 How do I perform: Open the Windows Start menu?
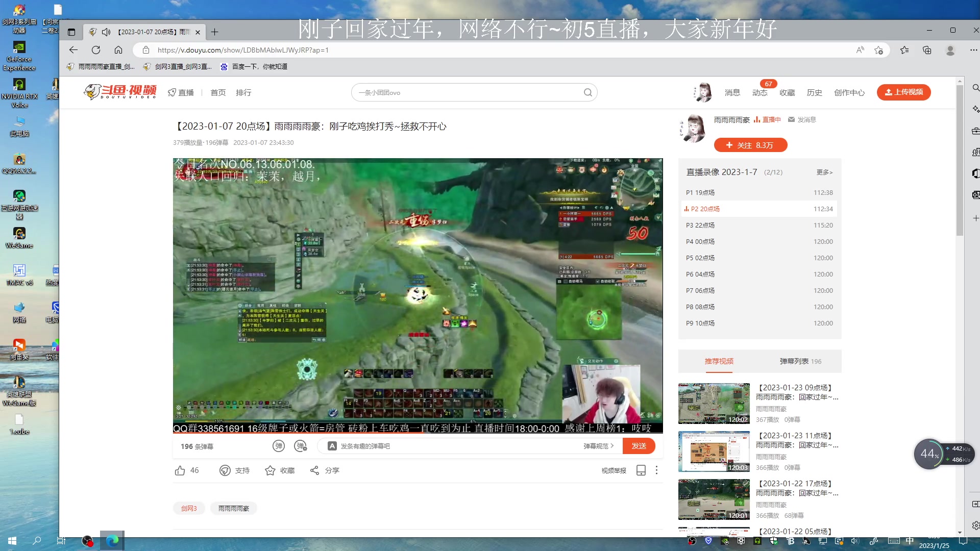12,540
